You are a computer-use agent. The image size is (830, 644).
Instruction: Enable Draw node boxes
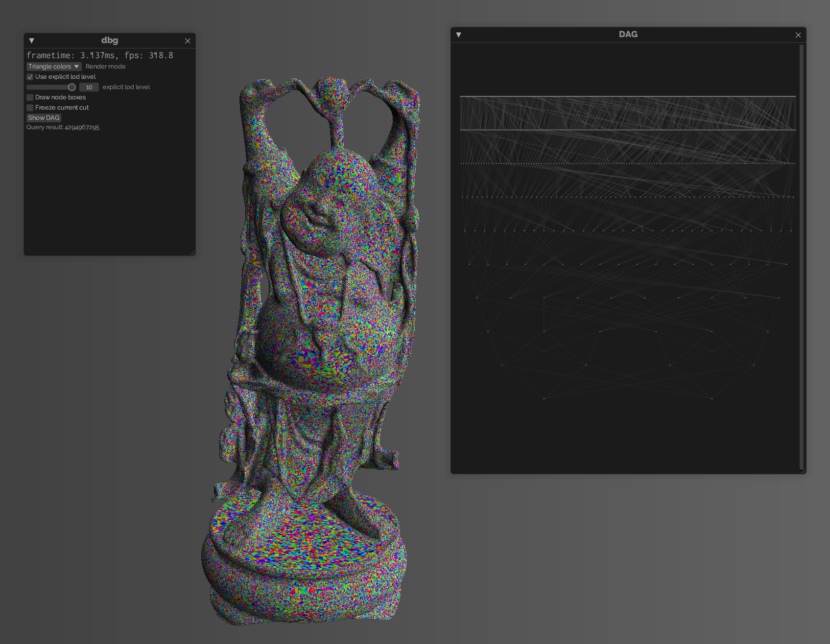tap(30, 97)
